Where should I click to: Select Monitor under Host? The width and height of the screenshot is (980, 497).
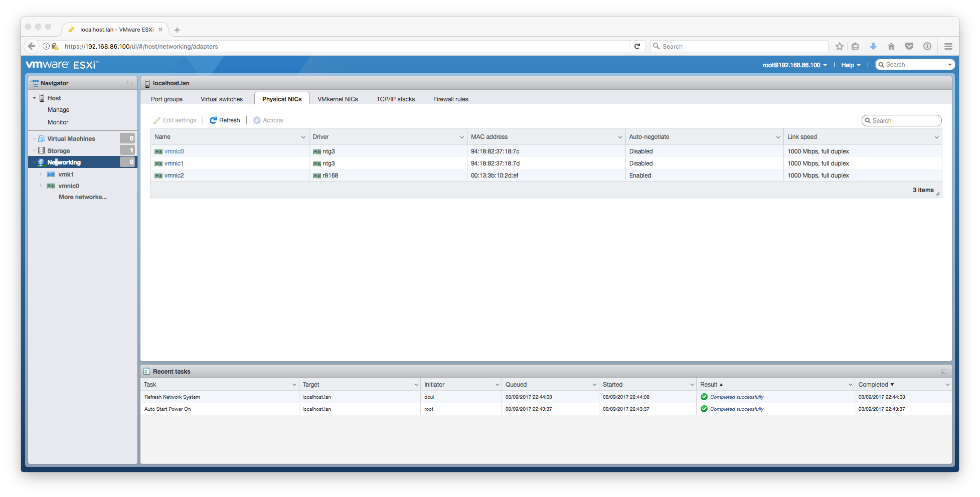click(58, 122)
